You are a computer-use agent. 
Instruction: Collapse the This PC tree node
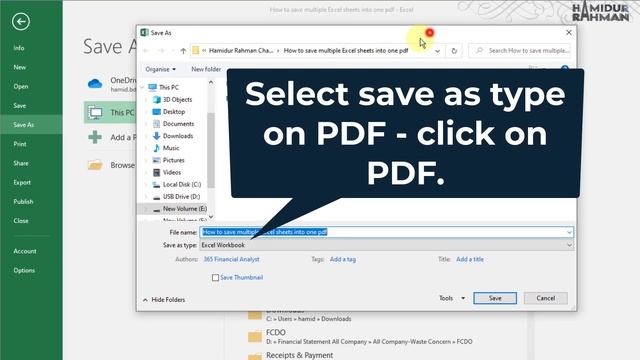click(x=142, y=87)
